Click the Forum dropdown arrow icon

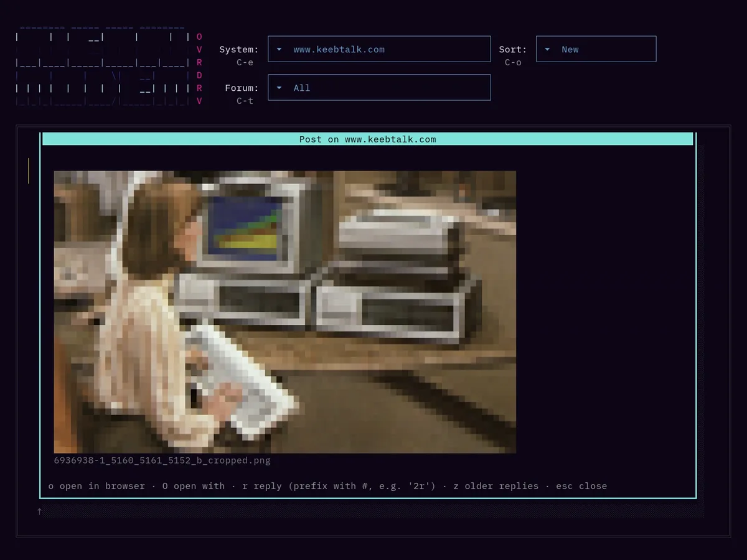point(280,88)
